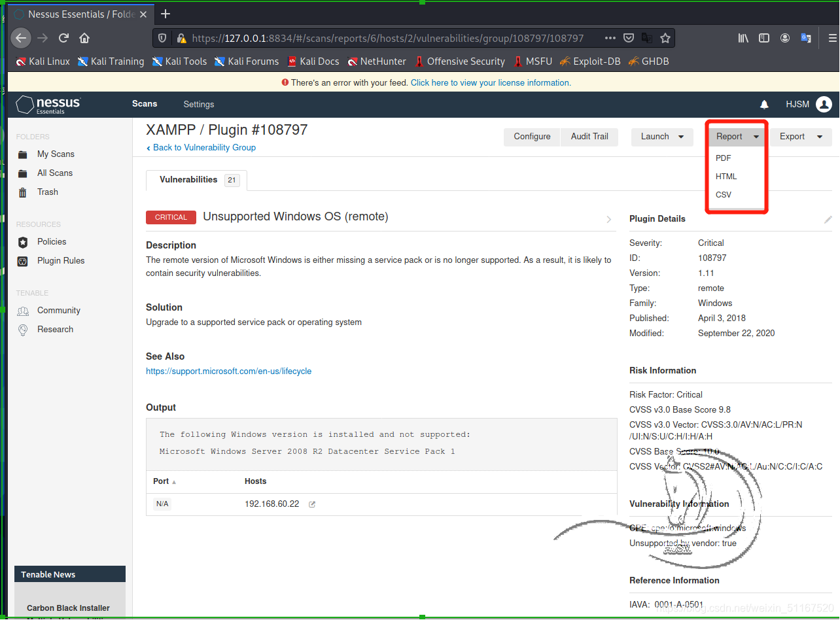Bookmark this page with star icon
Viewport: 840px width, 620px height.
(665, 38)
